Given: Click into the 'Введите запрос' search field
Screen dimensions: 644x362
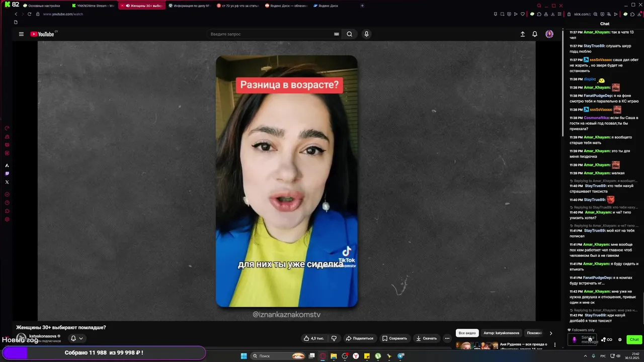Looking at the screenshot, I should point(271,34).
